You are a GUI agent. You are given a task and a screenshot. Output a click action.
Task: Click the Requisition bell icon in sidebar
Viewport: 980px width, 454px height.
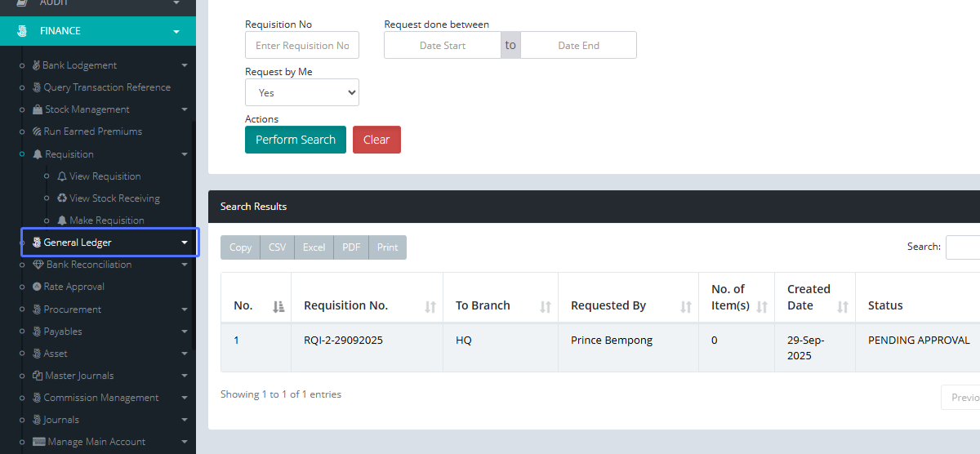pyautogui.click(x=38, y=154)
